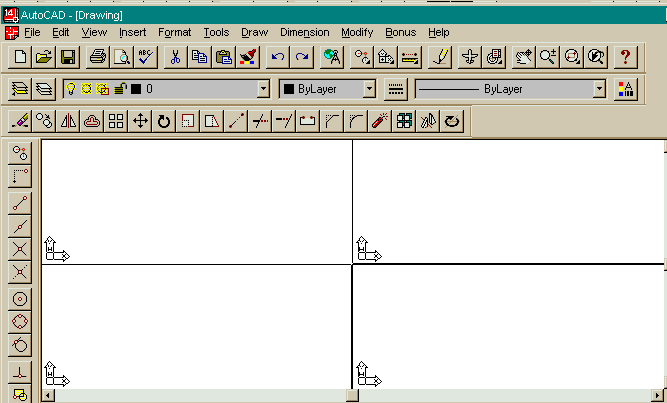Select the Scale tool
Image resolution: width=667 pixels, height=403 pixels.
[x=188, y=121]
